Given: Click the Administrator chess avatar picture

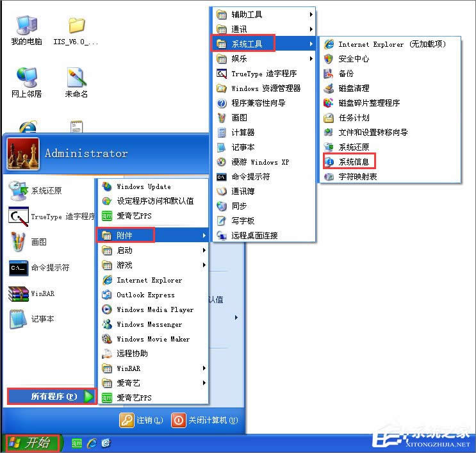Looking at the screenshot, I should click(23, 154).
